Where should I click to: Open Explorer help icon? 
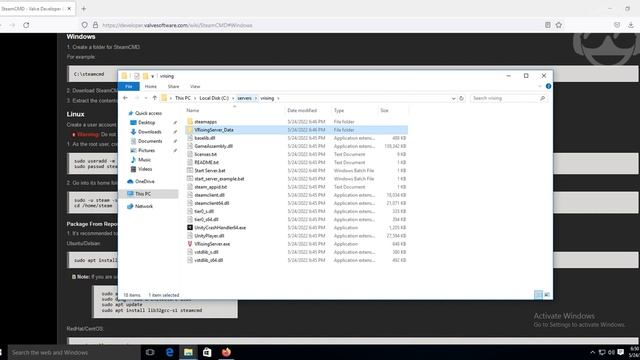[548, 86]
